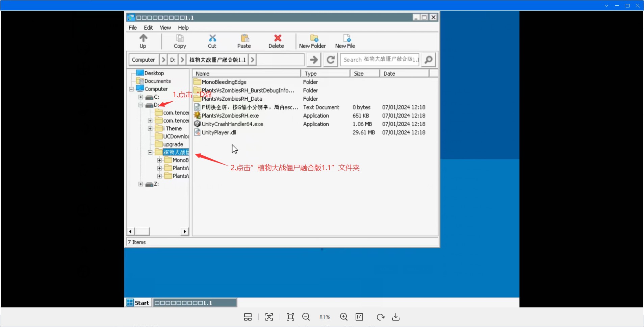The width and height of the screenshot is (644, 327).
Task: Click the New Folder toolbar button
Action: [312, 42]
